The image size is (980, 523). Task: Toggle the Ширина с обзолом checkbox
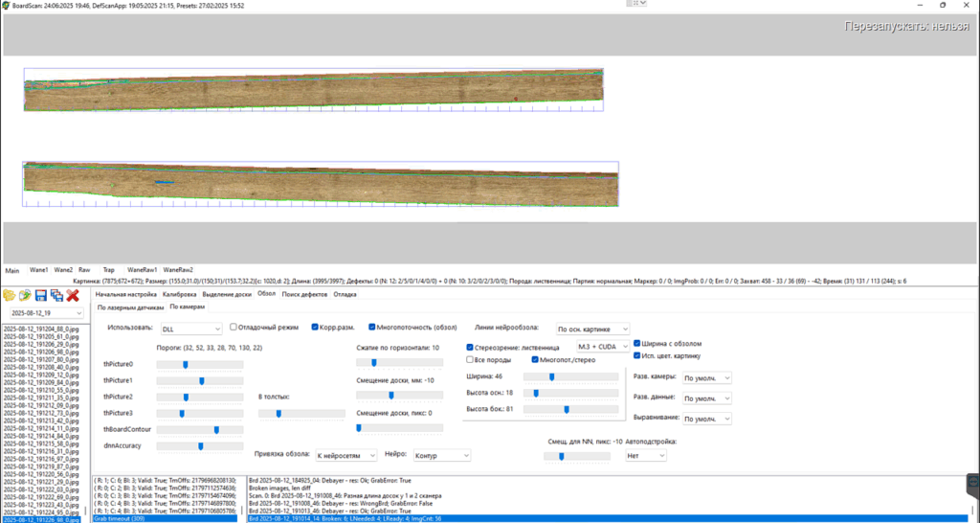[636, 344]
